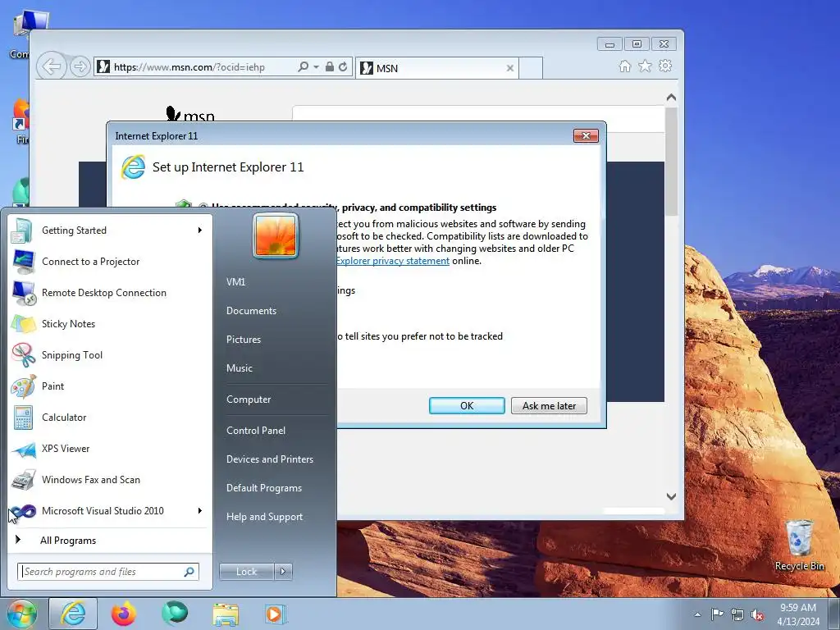
Task: Click the Snipping Tool scissors icon
Action: pyautogui.click(x=23, y=354)
